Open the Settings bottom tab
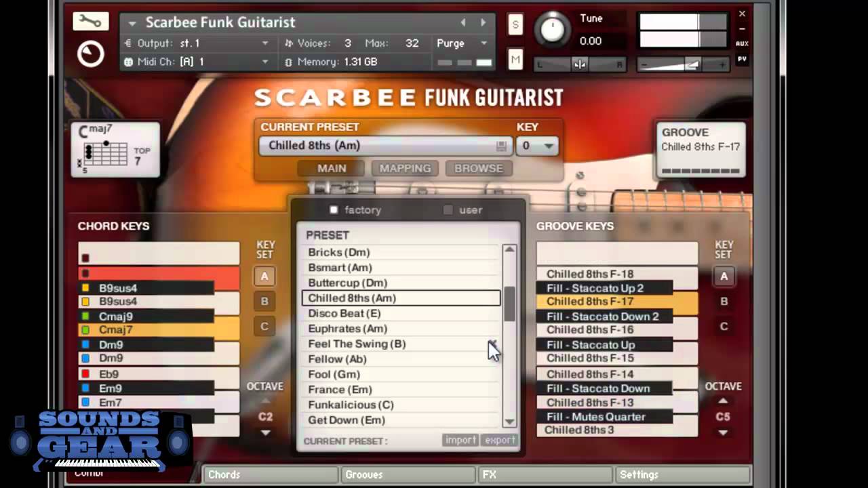The width and height of the screenshot is (868, 488). [x=682, y=474]
